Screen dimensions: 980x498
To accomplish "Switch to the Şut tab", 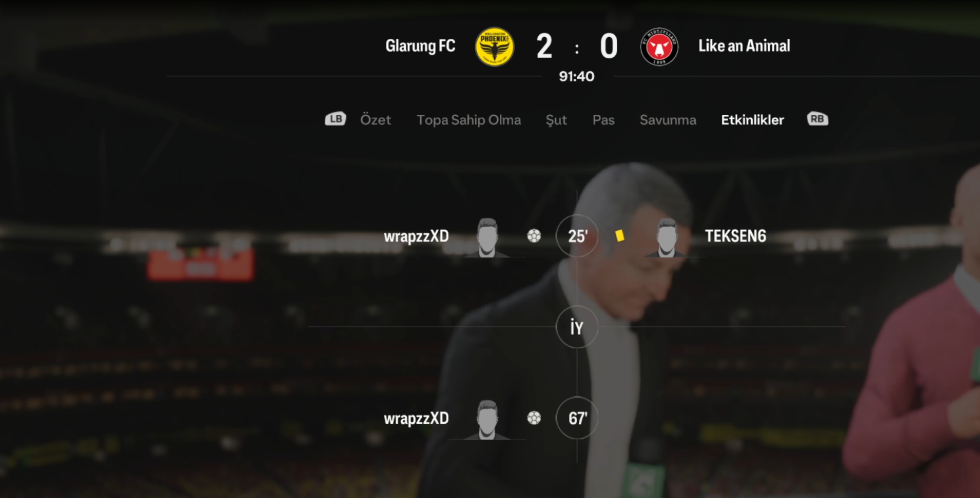I will tap(556, 120).
